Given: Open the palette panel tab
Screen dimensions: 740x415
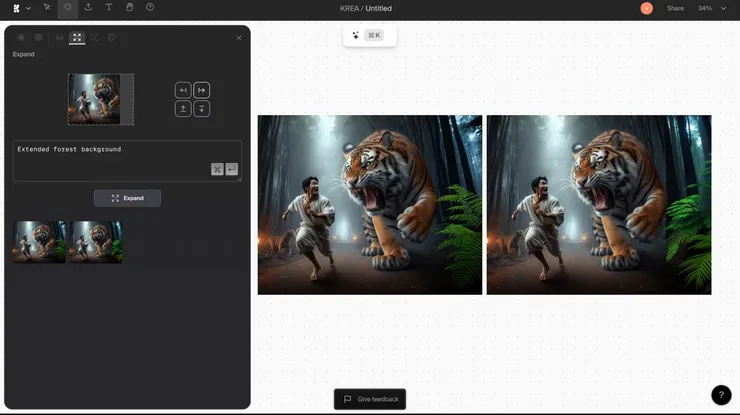Looking at the screenshot, I should (x=112, y=37).
